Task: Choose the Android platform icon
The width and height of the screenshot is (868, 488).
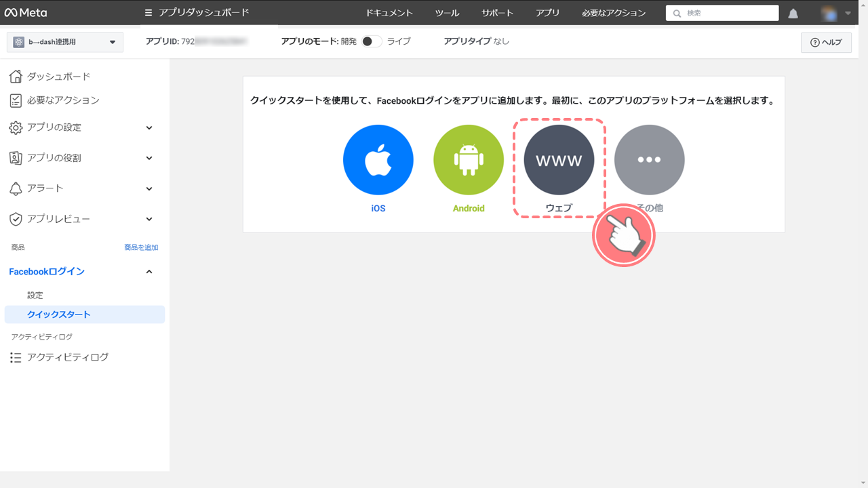Action: (x=469, y=160)
